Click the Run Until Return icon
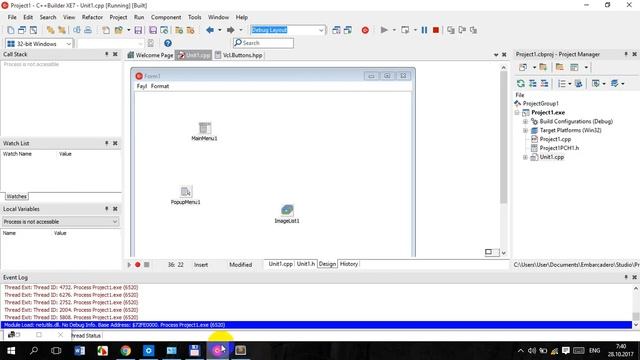Viewport: 640px width, 360px height. pos(473,30)
